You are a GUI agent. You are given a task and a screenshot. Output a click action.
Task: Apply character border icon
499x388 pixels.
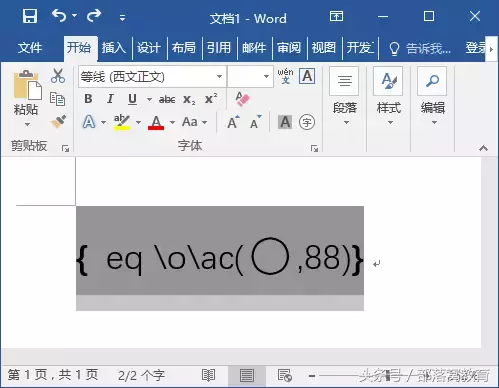(x=307, y=76)
